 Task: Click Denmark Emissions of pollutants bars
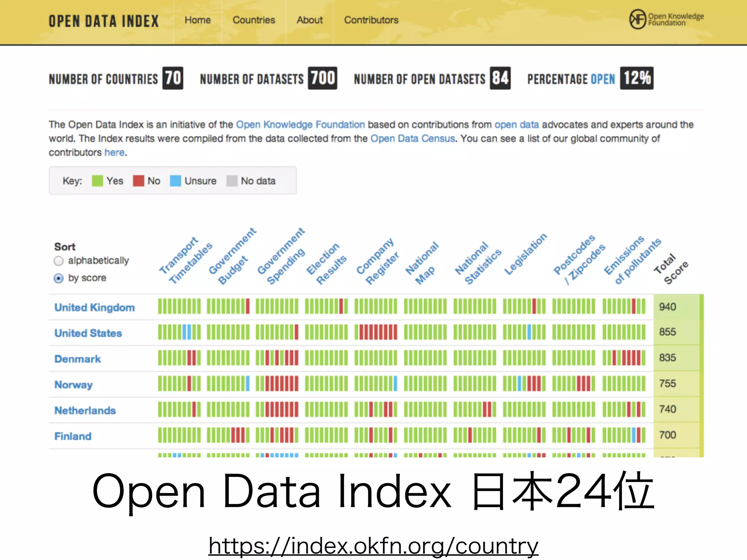click(624, 358)
